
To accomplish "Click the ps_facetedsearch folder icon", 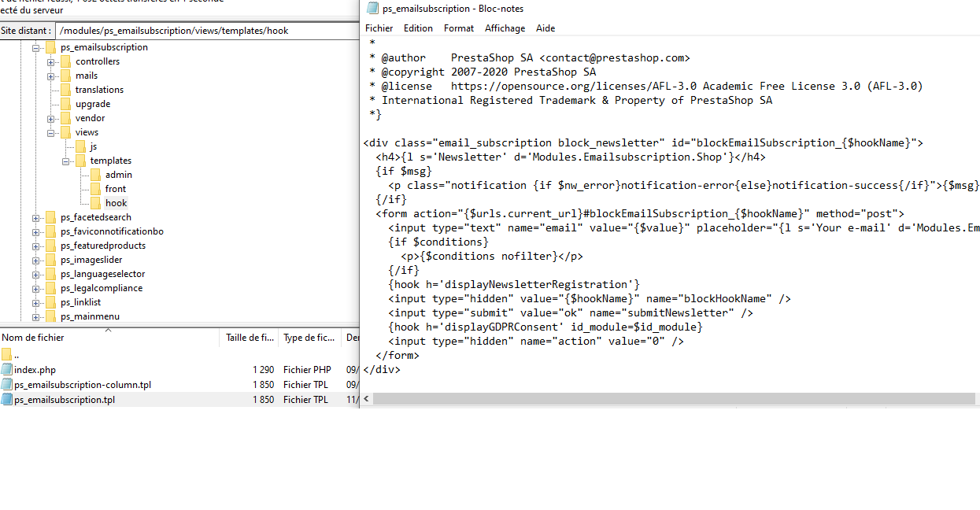I will (x=51, y=217).
